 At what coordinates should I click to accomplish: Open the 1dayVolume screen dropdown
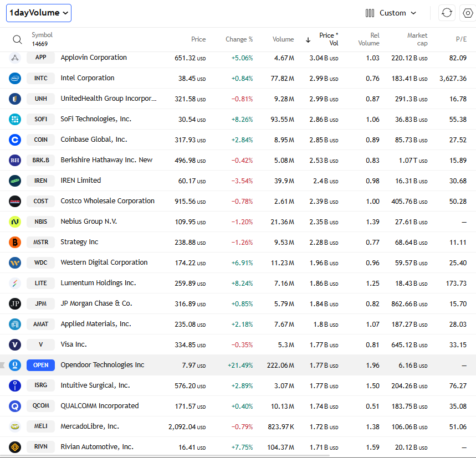coord(39,13)
